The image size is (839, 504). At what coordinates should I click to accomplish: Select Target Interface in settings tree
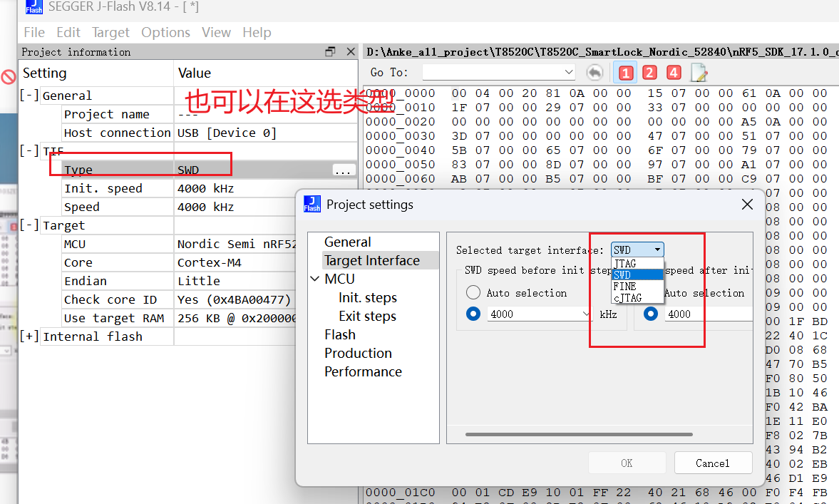pyautogui.click(x=372, y=261)
